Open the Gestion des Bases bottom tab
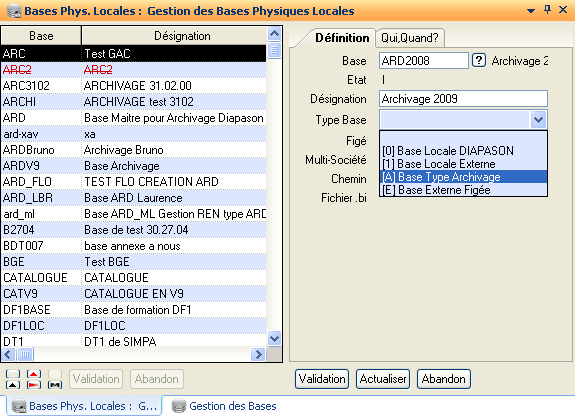The image size is (575, 418). tap(224, 406)
